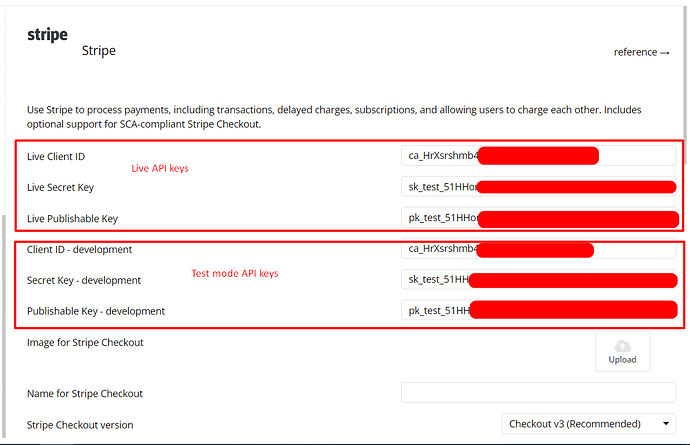The height and width of the screenshot is (445, 690).
Task: Focus the Publishable Key - development field
Action: tap(538, 310)
